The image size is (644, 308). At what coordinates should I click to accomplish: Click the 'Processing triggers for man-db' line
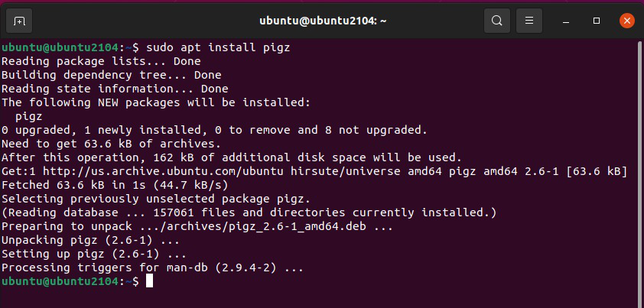(152, 268)
